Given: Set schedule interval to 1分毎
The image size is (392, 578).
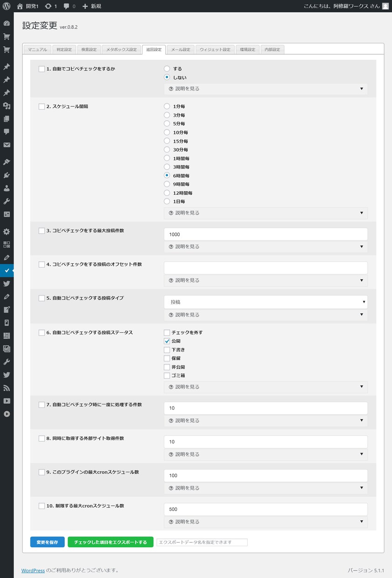Looking at the screenshot, I should click(x=167, y=106).
